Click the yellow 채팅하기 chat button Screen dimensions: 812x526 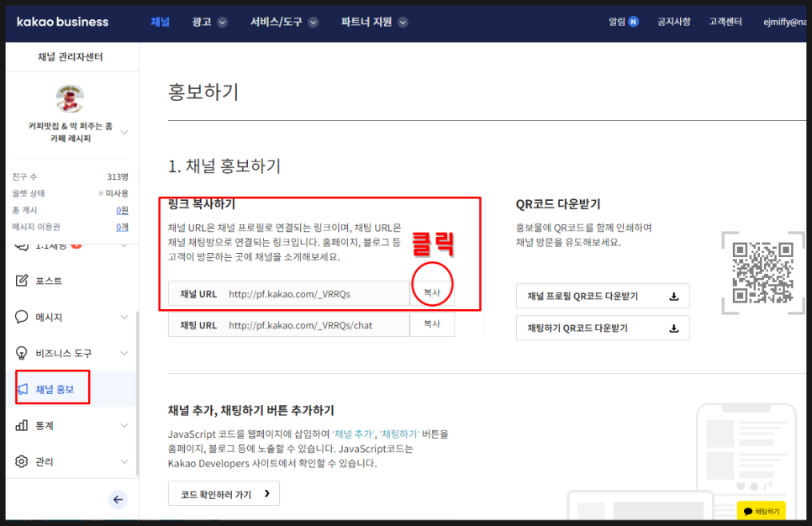tap(762, 511)
